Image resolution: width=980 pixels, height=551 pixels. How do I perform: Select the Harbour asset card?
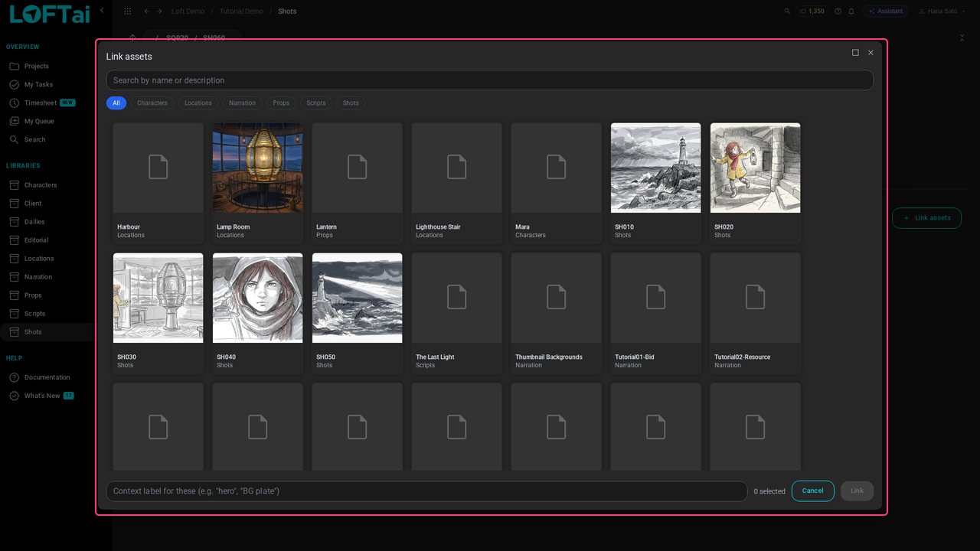tap(158, 184)
